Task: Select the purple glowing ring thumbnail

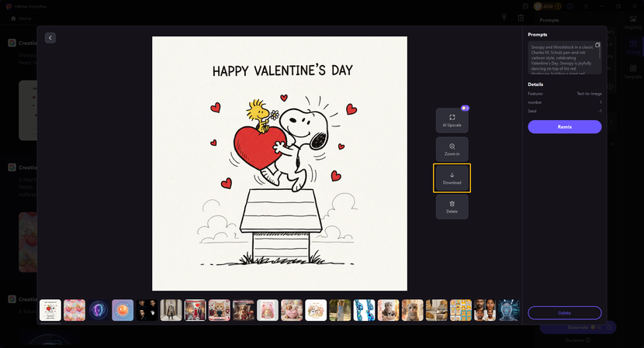Action: 99,310
